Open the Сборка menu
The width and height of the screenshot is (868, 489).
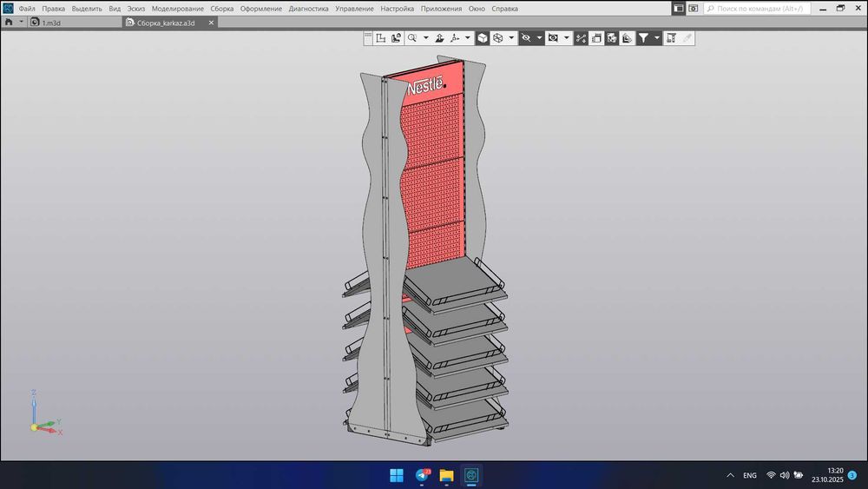tap(221, 9)
